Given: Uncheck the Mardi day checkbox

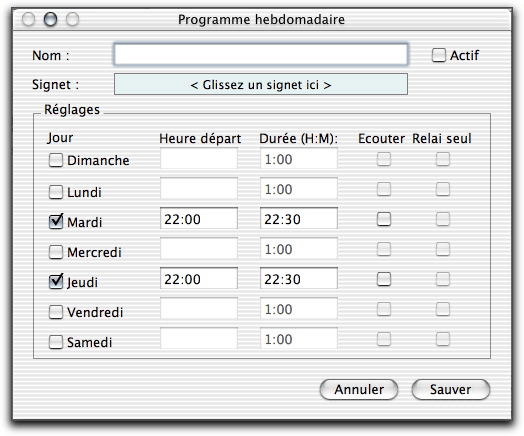Looking at the screenshot, I should (x=56, y=221).
